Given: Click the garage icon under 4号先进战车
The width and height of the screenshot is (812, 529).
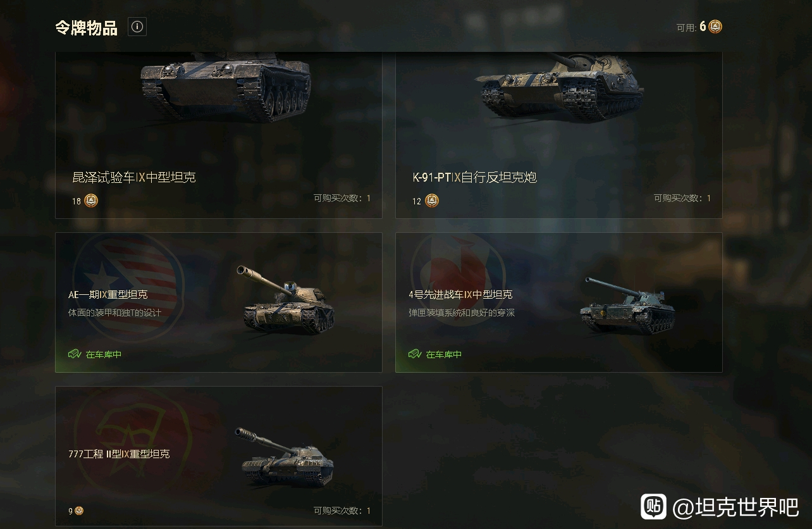Looking at the screenshot, I should (x=415, y=354).
